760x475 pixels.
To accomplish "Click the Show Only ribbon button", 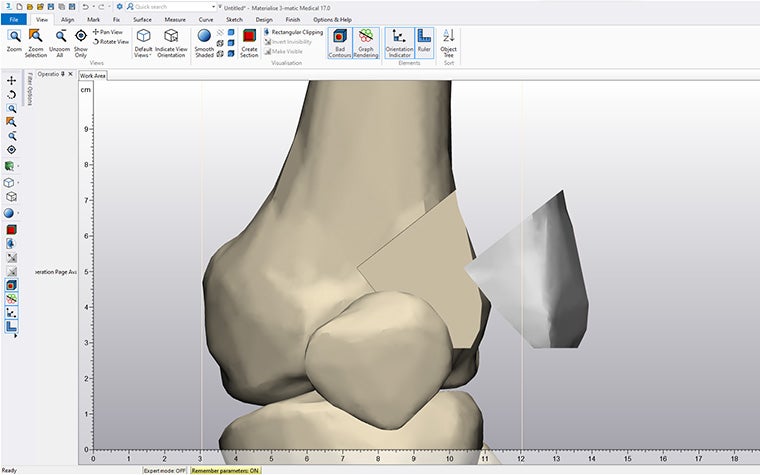I will click(x=81, y=43).
